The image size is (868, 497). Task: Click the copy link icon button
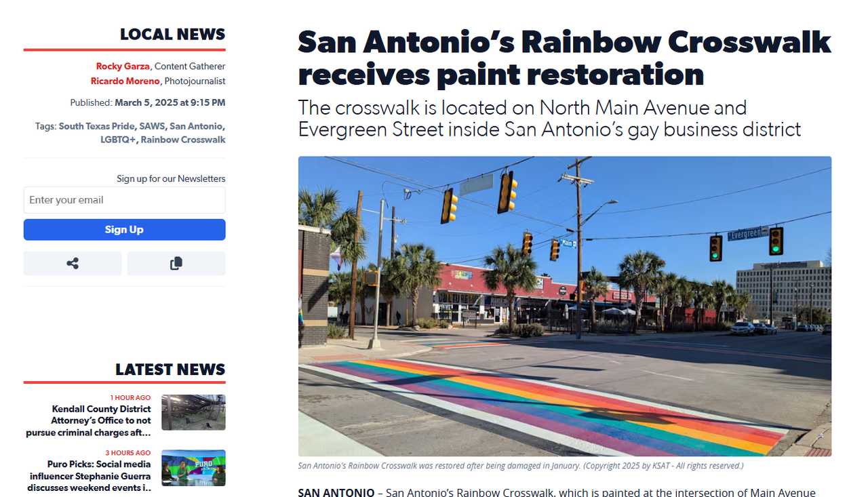[176, 263]
